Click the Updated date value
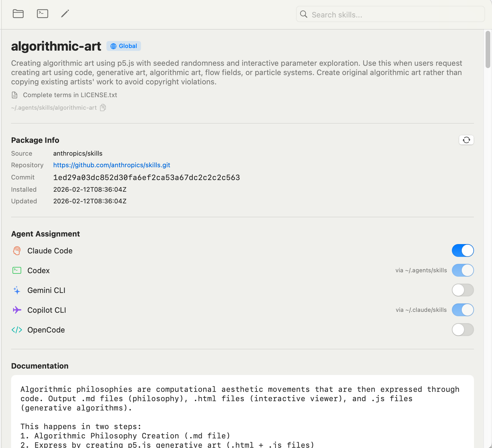 coord(90,201)
